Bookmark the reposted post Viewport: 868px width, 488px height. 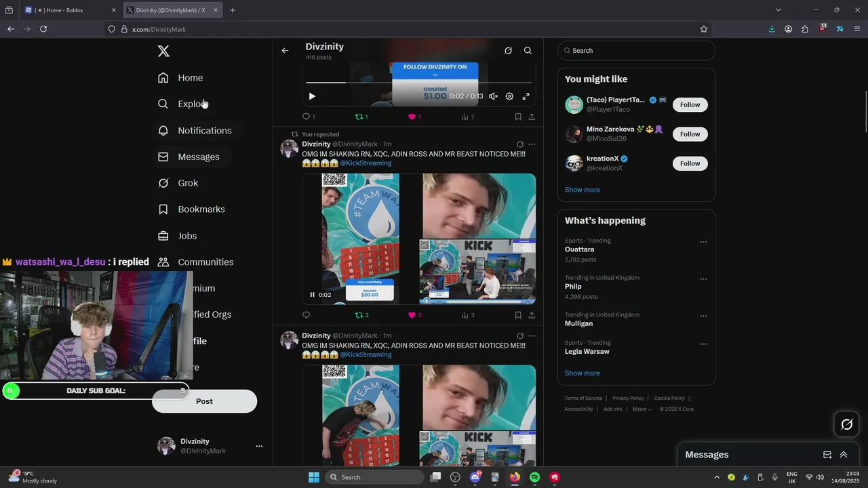pos(518,315)
